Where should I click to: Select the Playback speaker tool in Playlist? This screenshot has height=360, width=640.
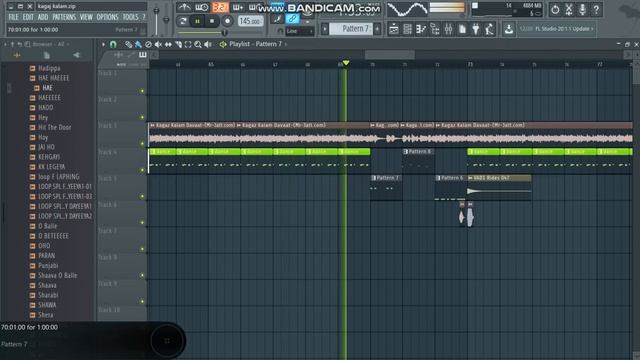(x=208, y=44)
